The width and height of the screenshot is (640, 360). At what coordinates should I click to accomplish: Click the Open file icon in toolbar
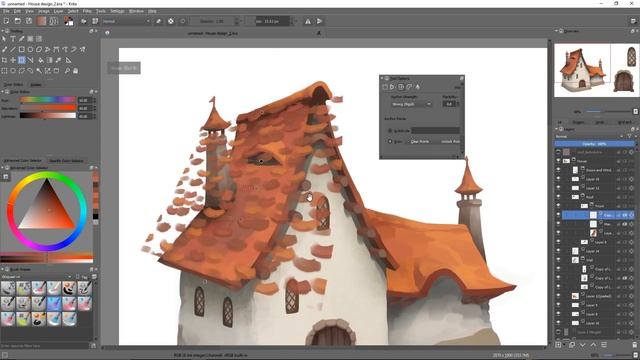click(18, 21)
